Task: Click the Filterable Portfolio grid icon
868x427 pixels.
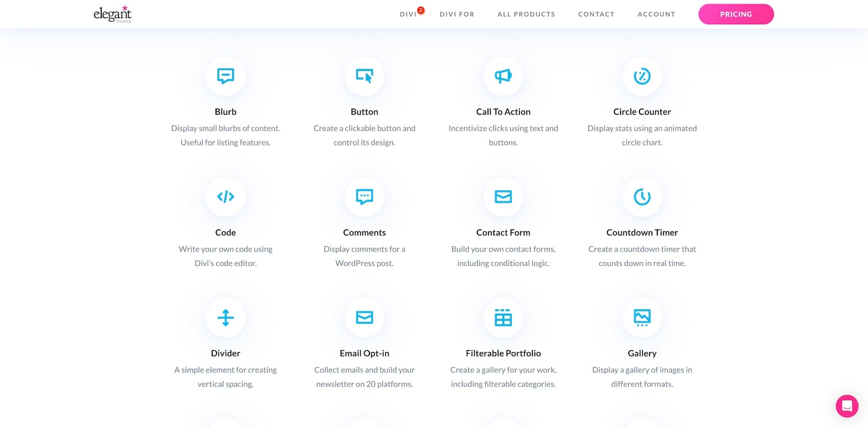Action: coord(503,317)
